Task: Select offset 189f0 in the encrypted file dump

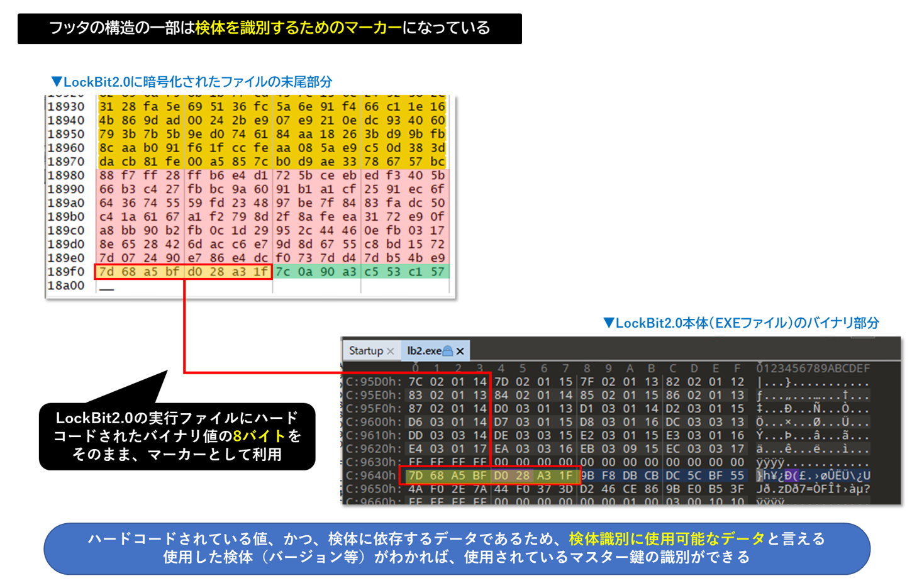Action: [66, 272]
